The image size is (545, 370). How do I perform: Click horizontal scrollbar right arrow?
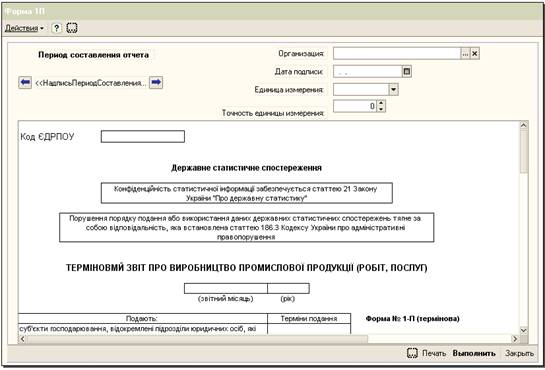click(x=515, y=338)
